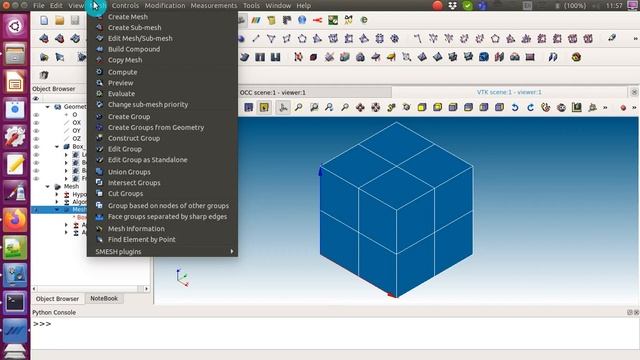Click the panning cross-arrows icon
Image resolution: width=640 pixels, height=360 pixels.
click(360, 107)
